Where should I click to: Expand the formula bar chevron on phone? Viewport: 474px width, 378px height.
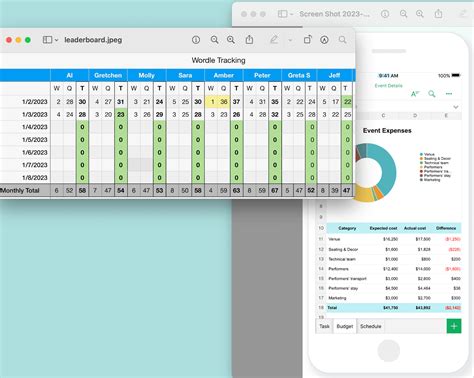pyautogui.click(x=456, y=107)
